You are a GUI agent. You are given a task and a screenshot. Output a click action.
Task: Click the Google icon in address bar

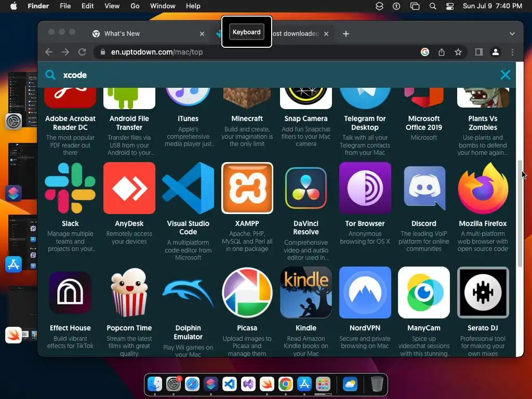[x=425, y=52]
